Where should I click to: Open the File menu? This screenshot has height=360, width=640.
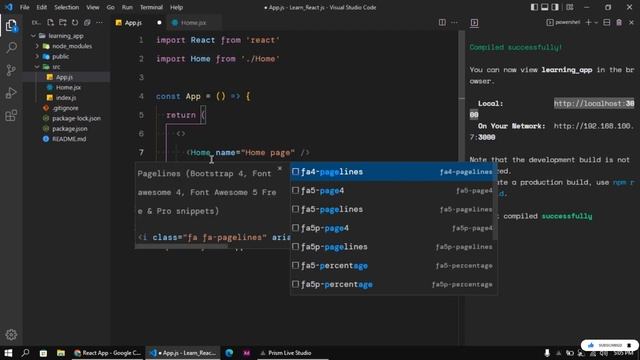(24, 7)
